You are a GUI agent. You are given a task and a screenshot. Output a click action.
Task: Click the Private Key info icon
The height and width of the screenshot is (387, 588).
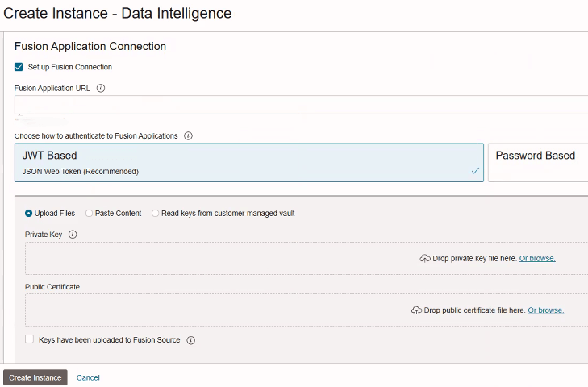[73, 235]
